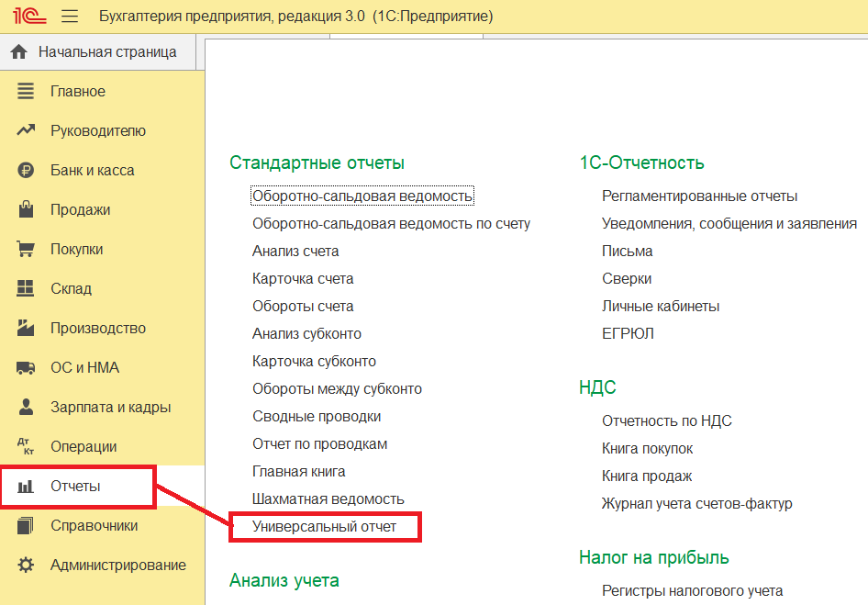Click the Справочники books icon
Image resolution: width=868 pixels, height=605 pixels.
tap(26, 525)
